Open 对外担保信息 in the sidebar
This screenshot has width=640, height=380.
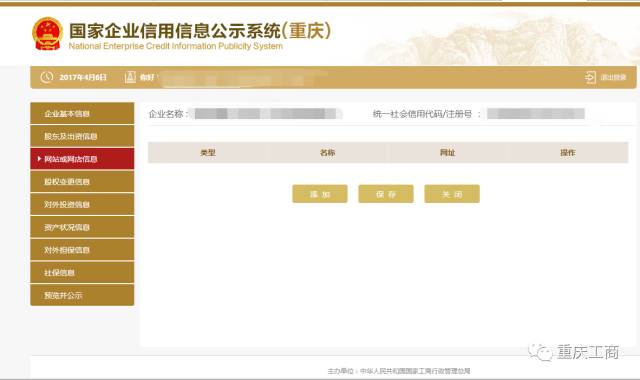(x=82, y=250)
